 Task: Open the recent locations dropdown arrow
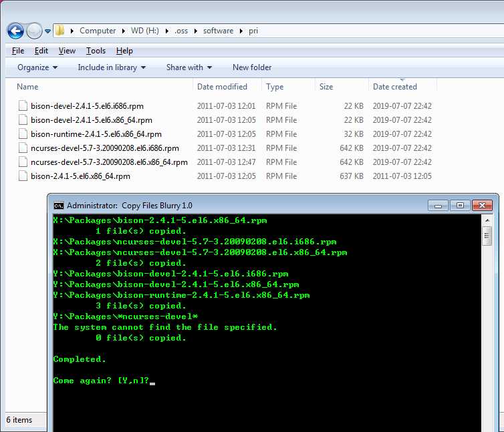(48, 31)
